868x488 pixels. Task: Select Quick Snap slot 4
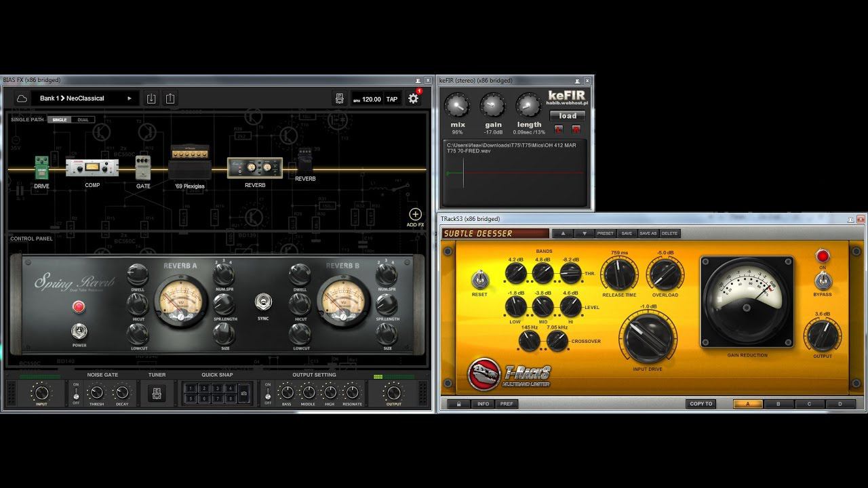231,389
